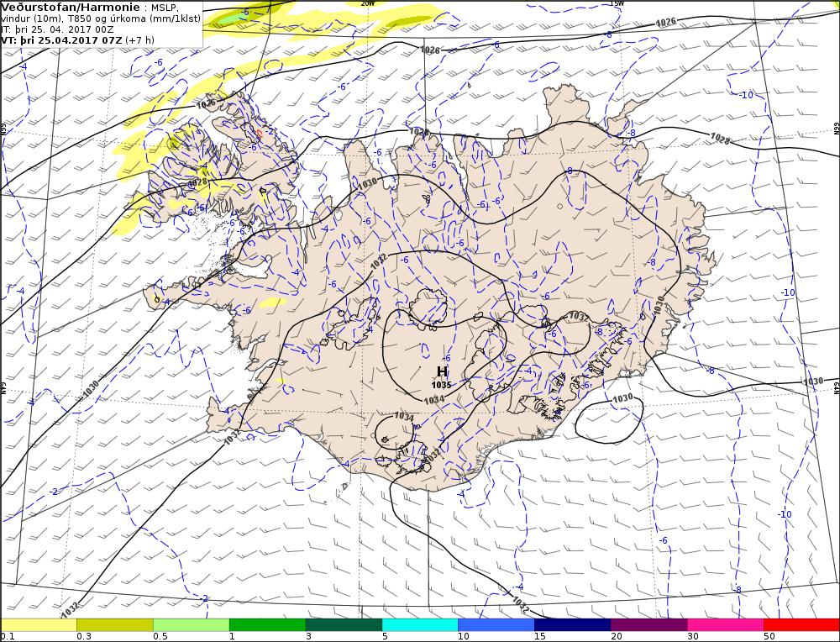840x642 pixels.
Task: Click the legend scale label 50
Action: pos(769,637)
